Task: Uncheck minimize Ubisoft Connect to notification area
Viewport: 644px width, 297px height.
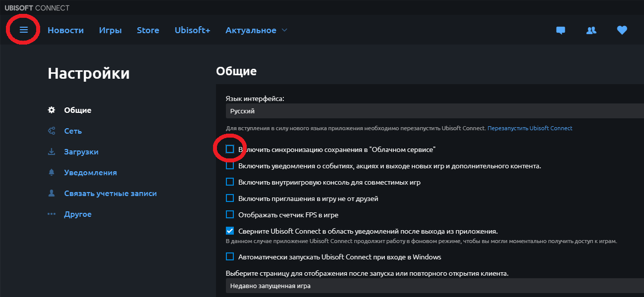Action: [230, 231]
